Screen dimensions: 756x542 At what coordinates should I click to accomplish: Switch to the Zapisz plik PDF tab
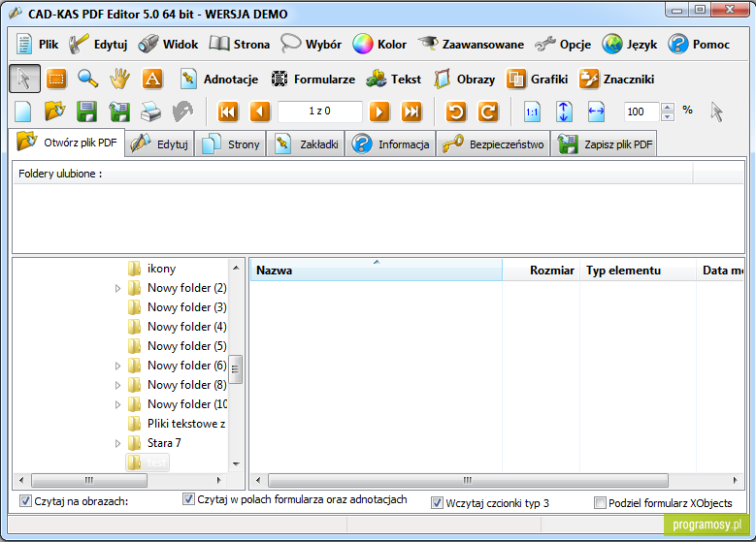click(x=605, y=144)
